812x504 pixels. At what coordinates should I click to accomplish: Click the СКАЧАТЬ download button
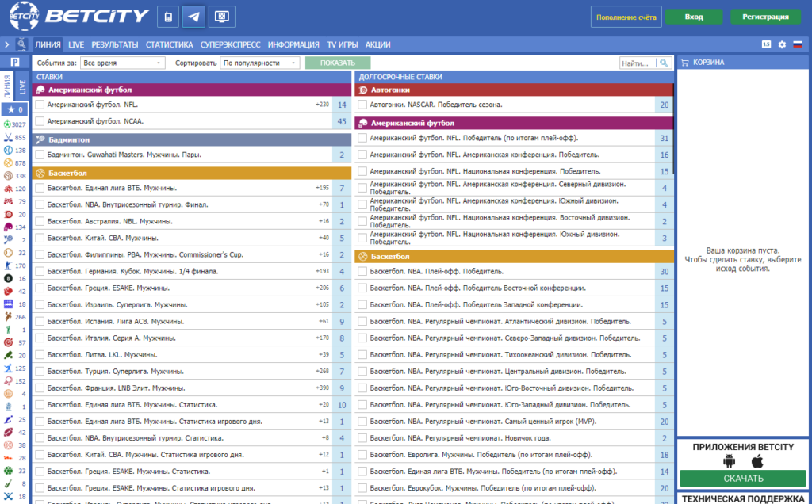tap(743, 479)
